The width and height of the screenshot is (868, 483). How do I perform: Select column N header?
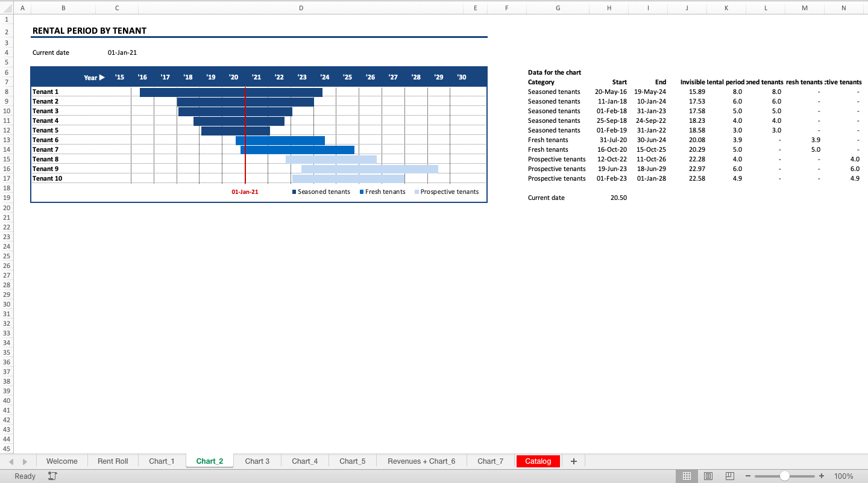(x=843, y=8)
